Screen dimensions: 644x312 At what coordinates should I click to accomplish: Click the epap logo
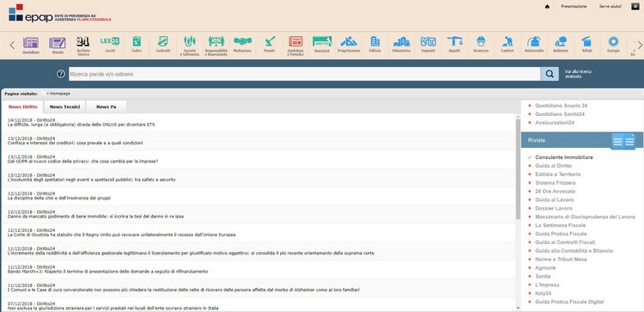coord(59,13)
